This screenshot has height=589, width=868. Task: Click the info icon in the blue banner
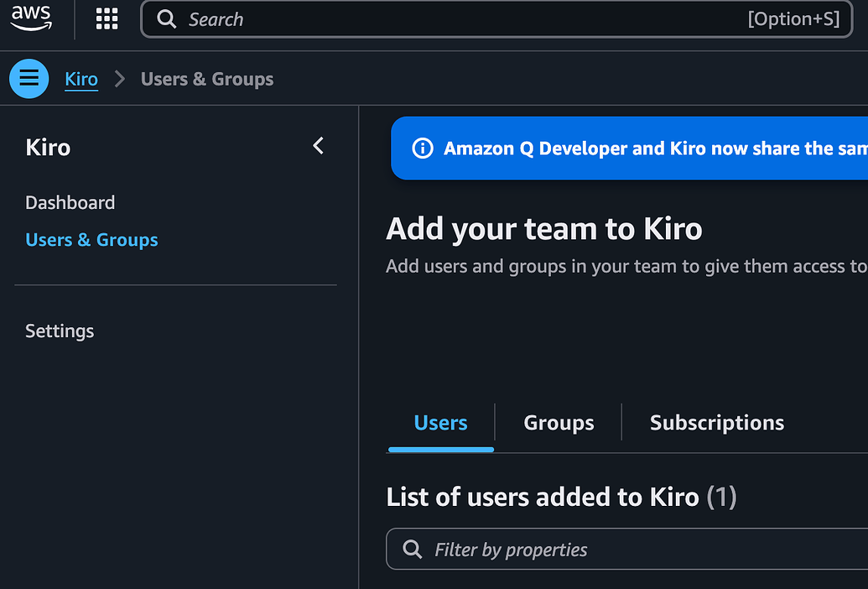[x=423, y=148]
